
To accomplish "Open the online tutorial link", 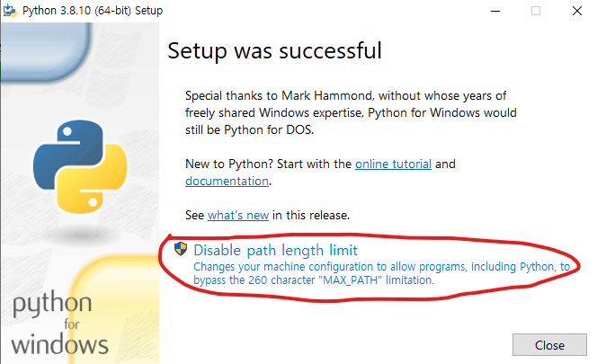I will pos(393,164).
